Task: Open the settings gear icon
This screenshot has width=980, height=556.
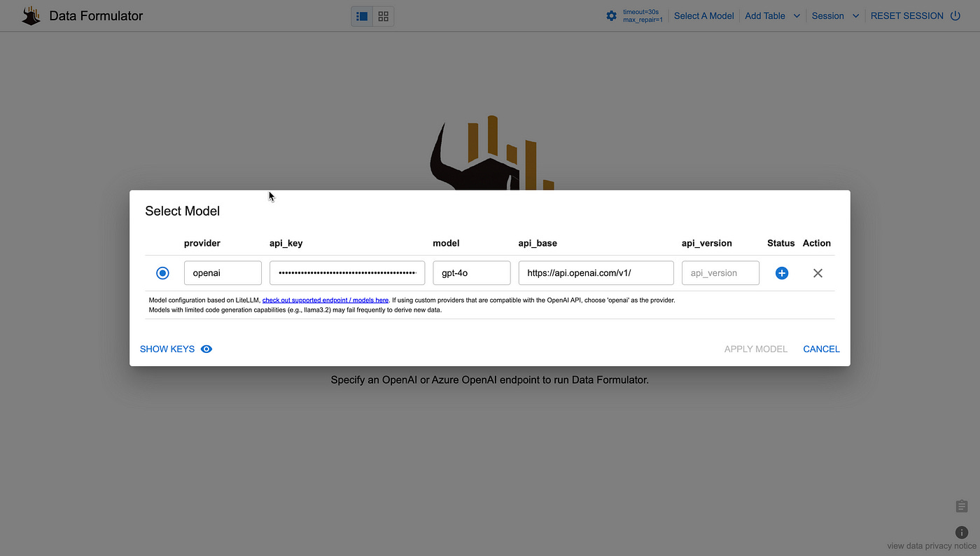Action: [x=611, y=15]
